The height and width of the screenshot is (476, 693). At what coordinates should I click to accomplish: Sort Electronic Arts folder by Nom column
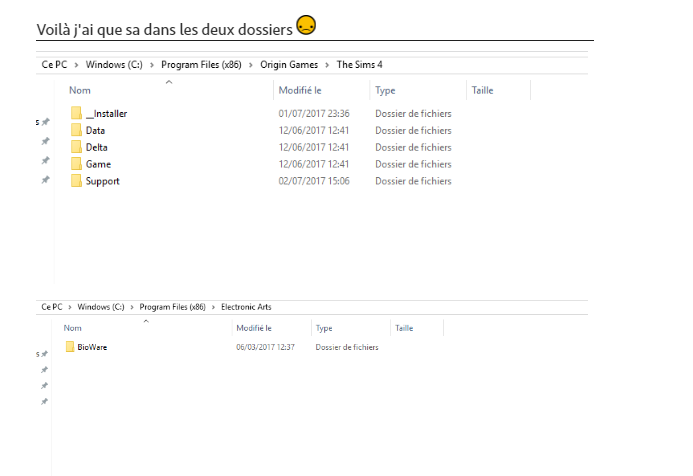(72, 328)
